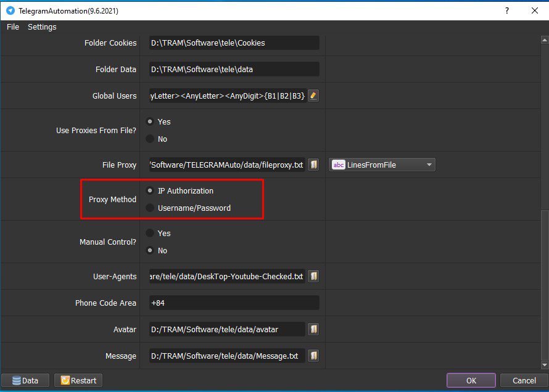Viewport: 549px width, 392px height.
Task: Open file browser icon for User-Agents
Action: (x=314, y=276)
